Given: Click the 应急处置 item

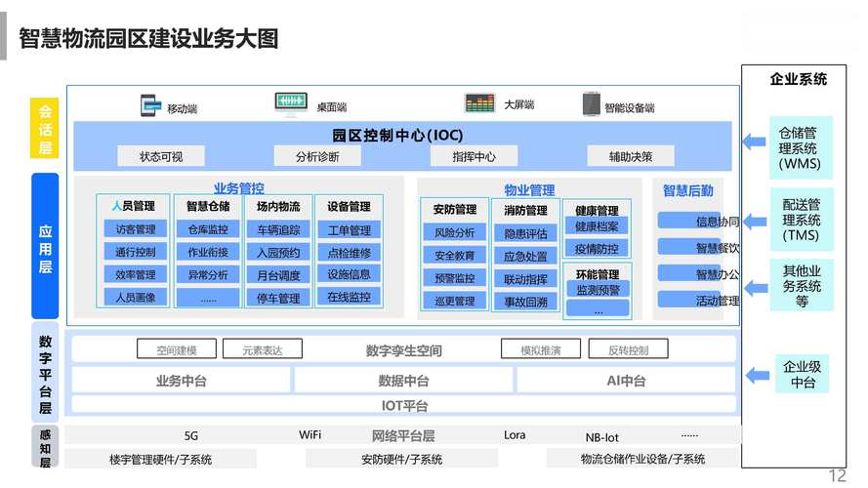Looking at the screenshot, I should tap(525, 257).
